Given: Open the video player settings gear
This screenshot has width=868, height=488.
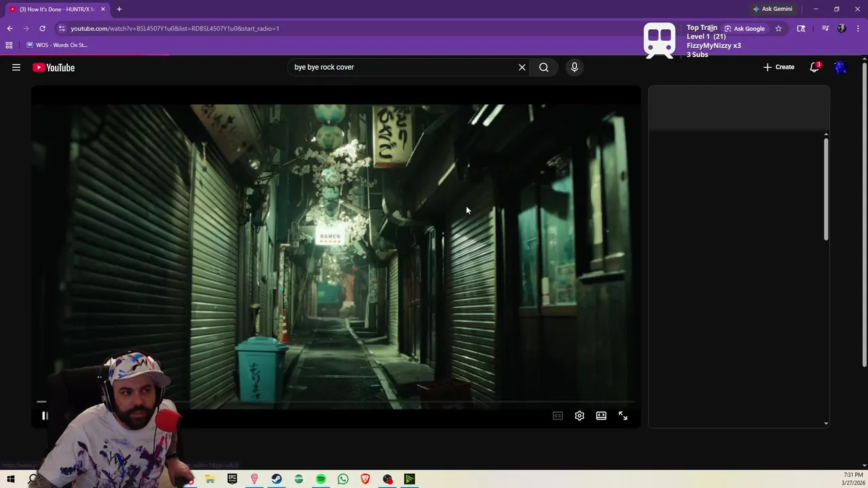Looking at the screenshot, I should [579, 415].
